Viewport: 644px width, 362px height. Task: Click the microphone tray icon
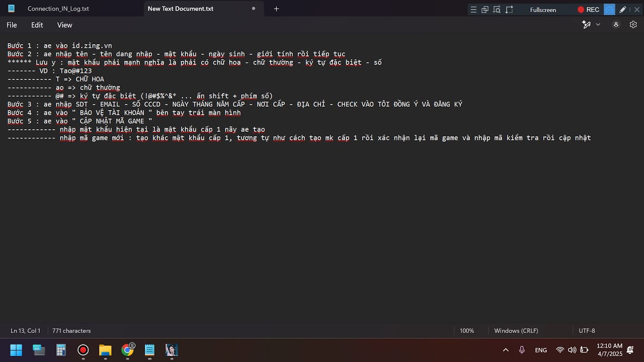[522, 350]
